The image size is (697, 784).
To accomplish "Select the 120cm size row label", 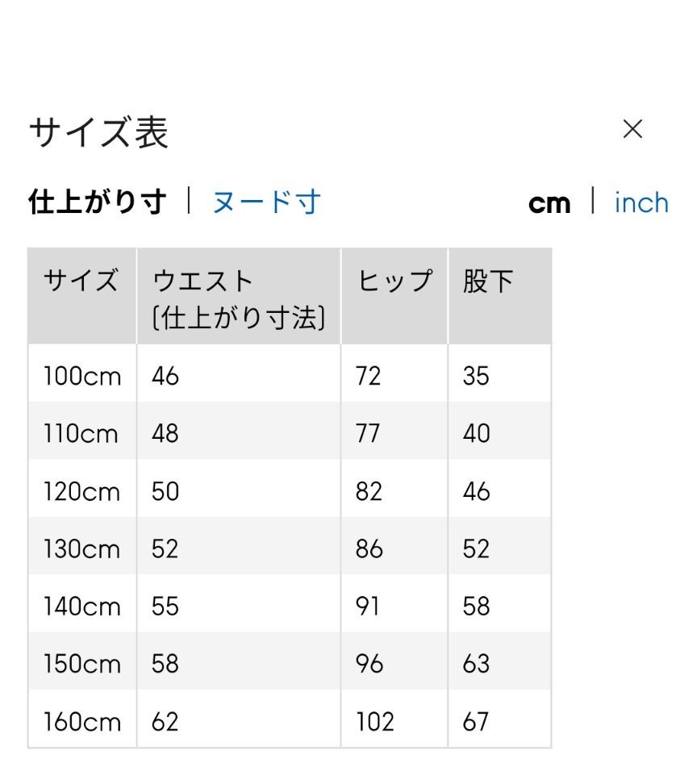I will click(81, 491).
